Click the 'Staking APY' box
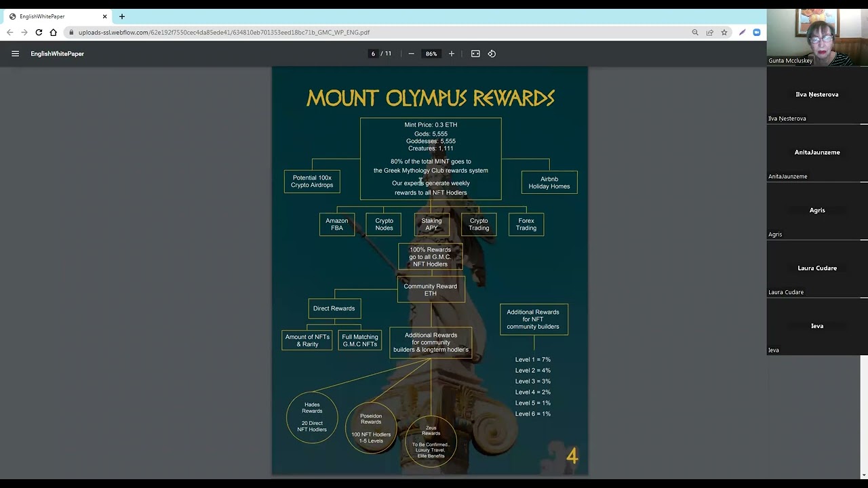Image resolution: width=868 pixels, height=488 pixels. click(x=431, y=224)
